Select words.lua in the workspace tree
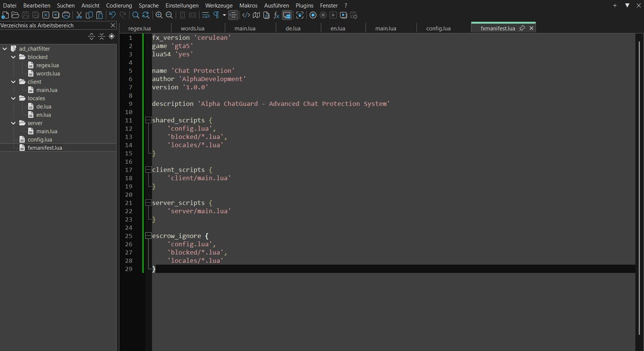Viewport: 644px width, 351px height. [x=48, y=74]
